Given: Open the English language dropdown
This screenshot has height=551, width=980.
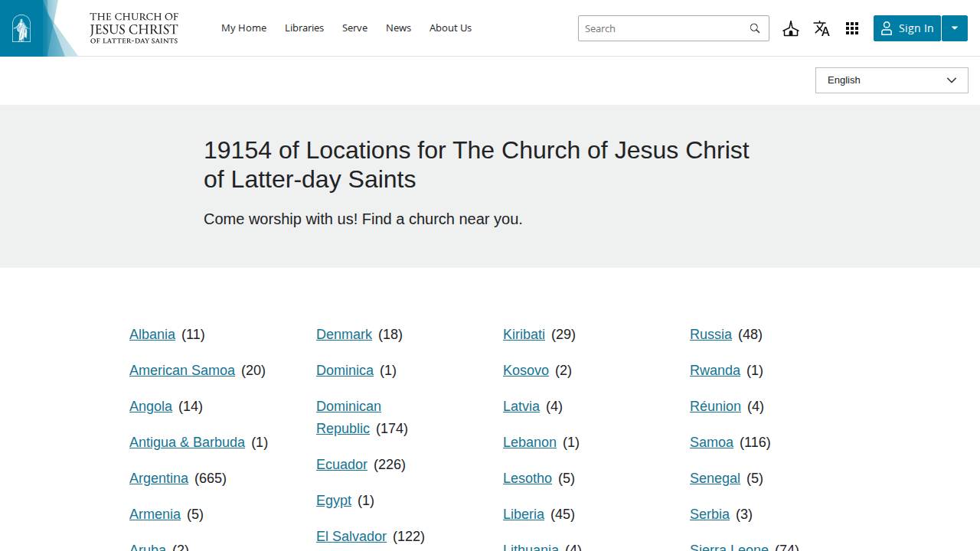Looking at the screenshot, I should 891,80.
